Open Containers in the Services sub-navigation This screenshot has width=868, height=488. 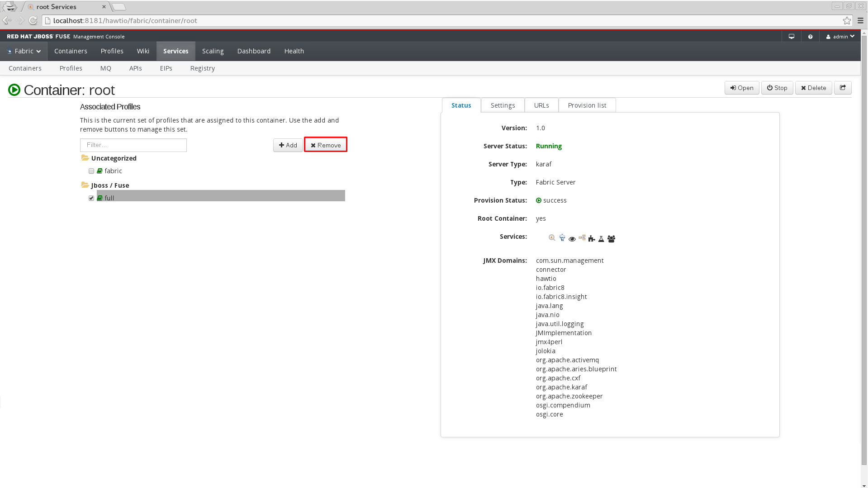pos(25,68)
